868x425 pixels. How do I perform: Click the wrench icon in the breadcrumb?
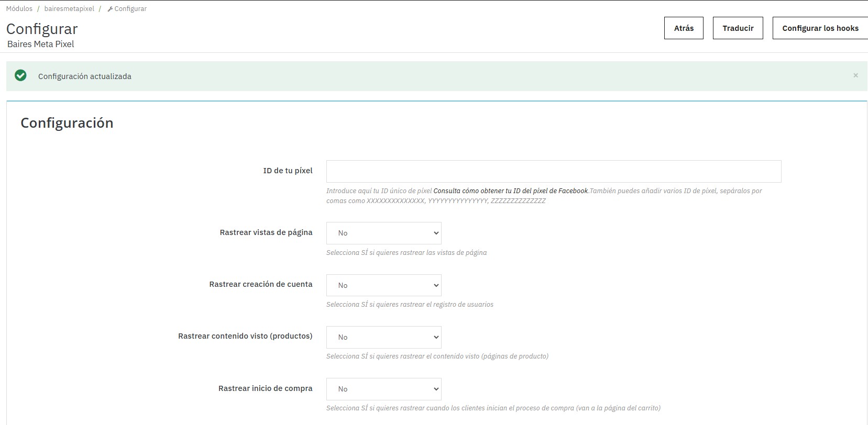[x=110, y=9]
